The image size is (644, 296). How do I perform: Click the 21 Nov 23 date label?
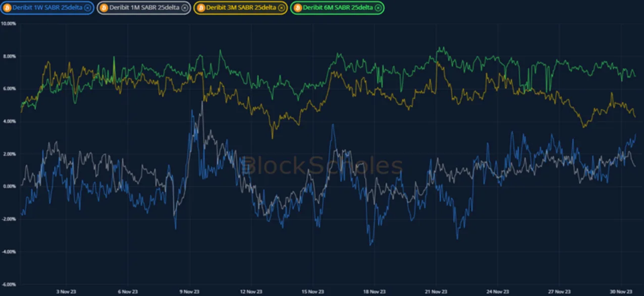click(436, 291)
